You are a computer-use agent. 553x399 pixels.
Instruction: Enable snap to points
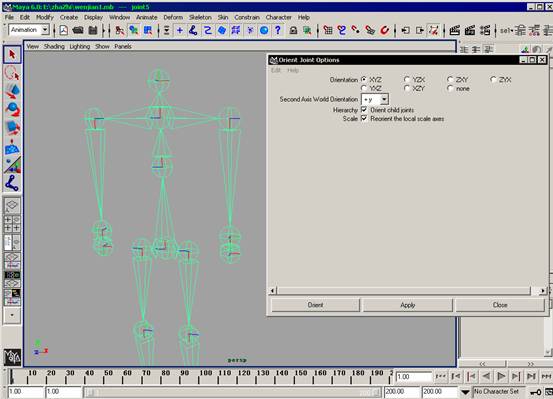point(356,30)
